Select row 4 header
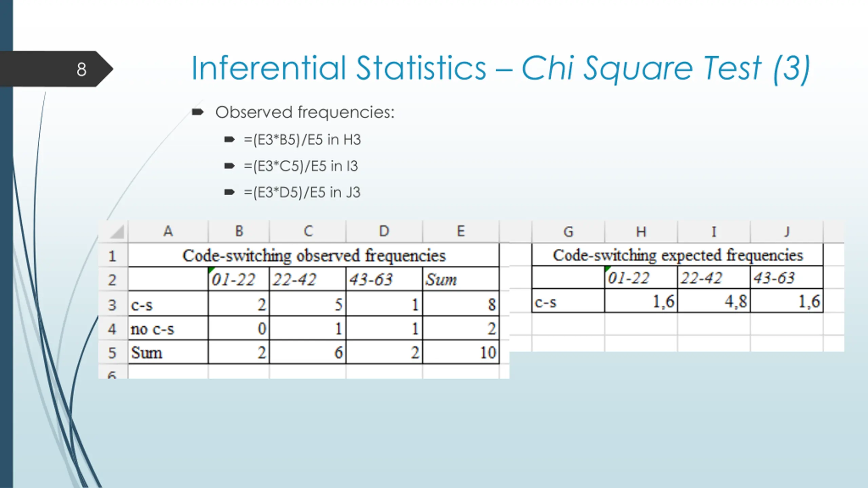The image size is (868, 488). (x=113, y=328)
